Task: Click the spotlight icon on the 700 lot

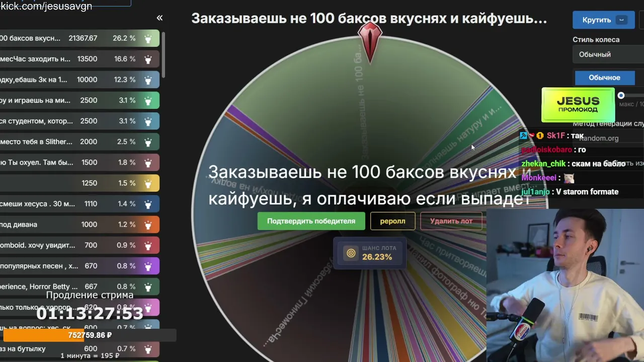Action: click(x=148, y=245)
